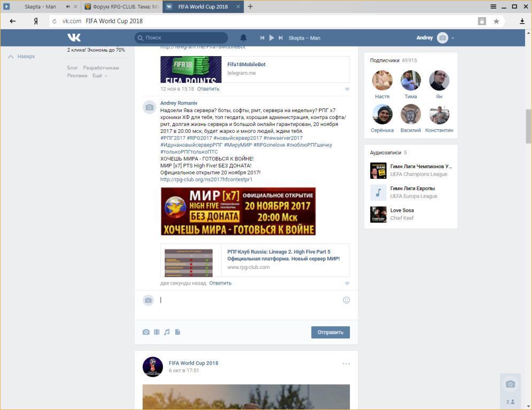Click the Отправить send button
Viewport: 532px width, 410px height.
[x=330, y=333]
